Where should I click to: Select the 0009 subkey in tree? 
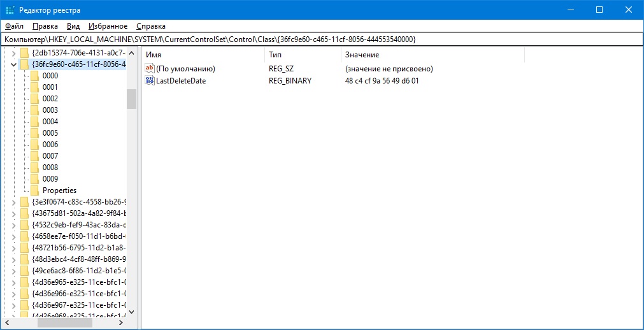pyautogui.click(x=50, y=179)
